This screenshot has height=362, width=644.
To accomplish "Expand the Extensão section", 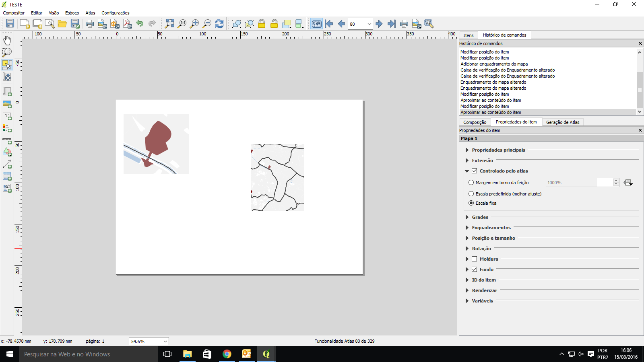I will (467, 160).
